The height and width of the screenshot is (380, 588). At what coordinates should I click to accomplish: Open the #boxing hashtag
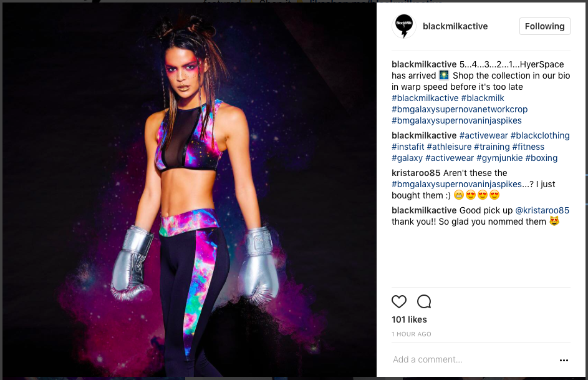point(541,158)
